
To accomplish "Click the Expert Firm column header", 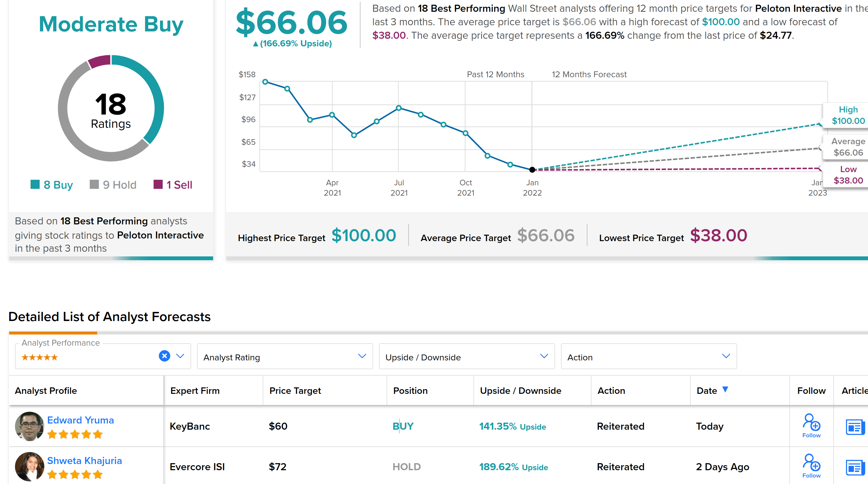I will pos(195,391).
